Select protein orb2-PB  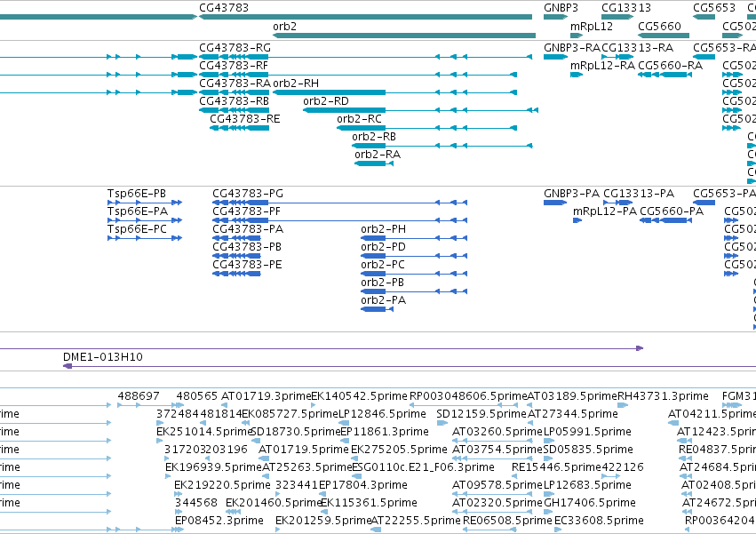(382, 283)
